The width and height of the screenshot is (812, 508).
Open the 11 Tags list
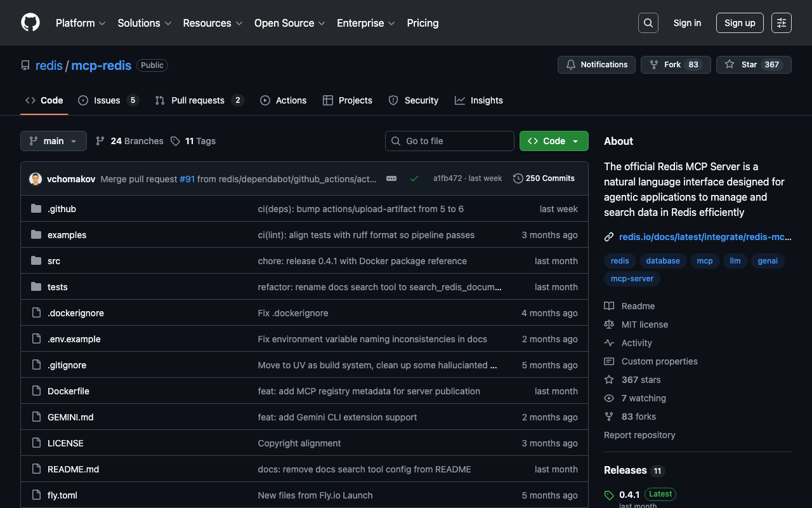[193, 141]
